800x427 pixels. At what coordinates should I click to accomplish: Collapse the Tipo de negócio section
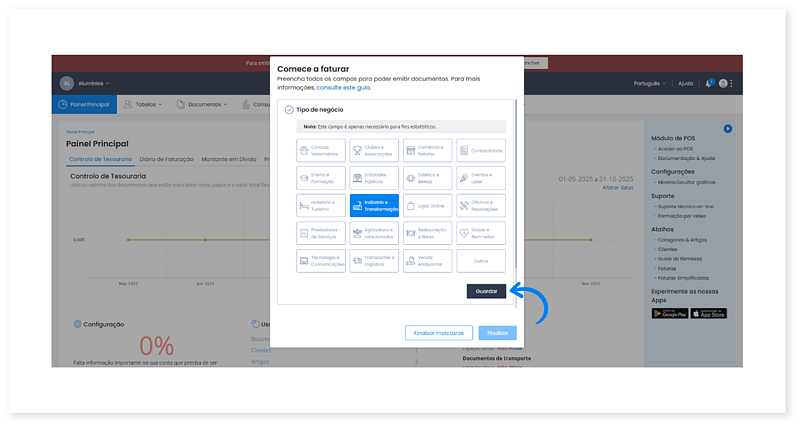pos(289,109)
